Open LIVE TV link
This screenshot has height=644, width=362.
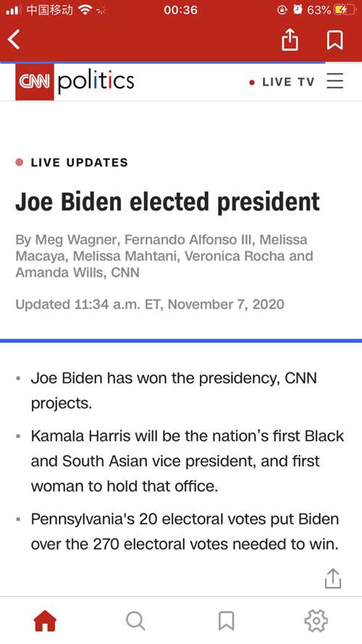click(x=282, y=82)
